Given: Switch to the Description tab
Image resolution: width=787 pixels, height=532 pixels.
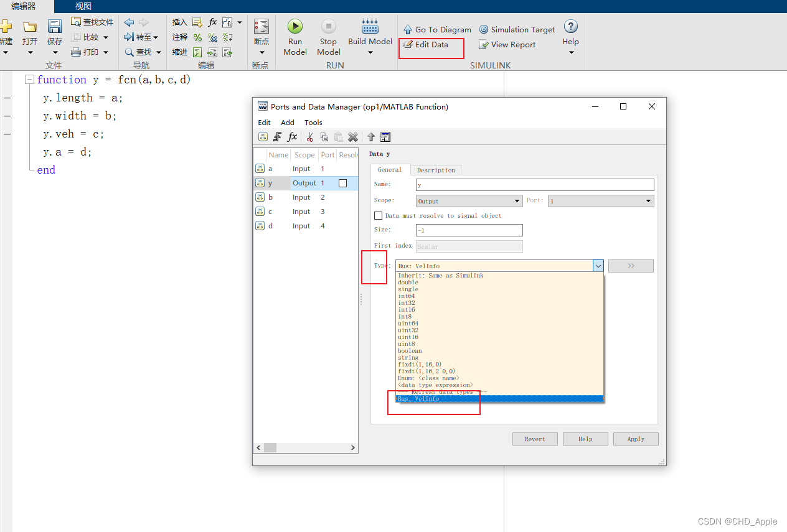Looking at the screenshot, I should click(436, 170).
